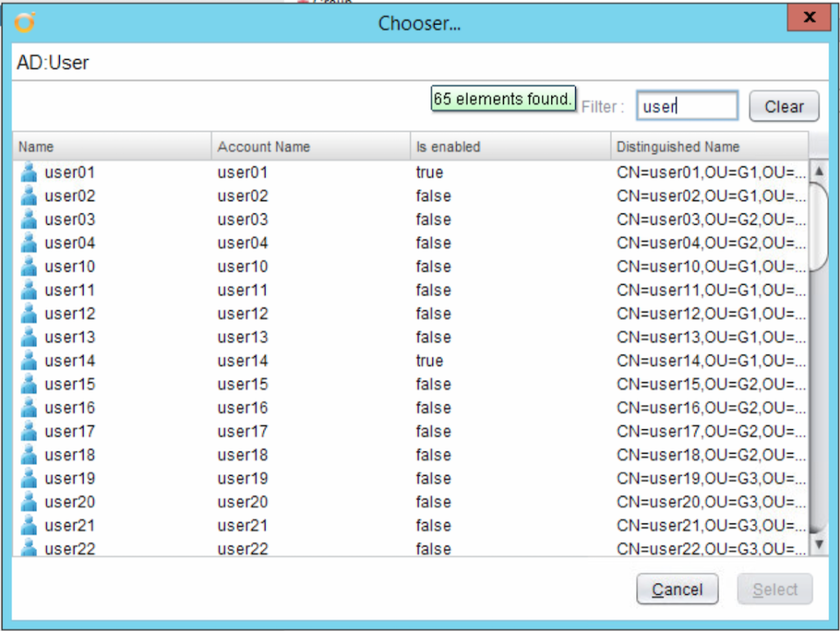The height and width of the screenshot is (631, 840).
Task: Select the user10 name entry
Action: coord(70,267)
